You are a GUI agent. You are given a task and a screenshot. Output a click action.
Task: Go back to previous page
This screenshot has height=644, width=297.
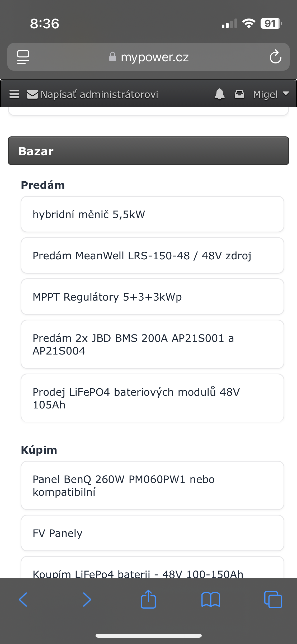pos(23,599)
